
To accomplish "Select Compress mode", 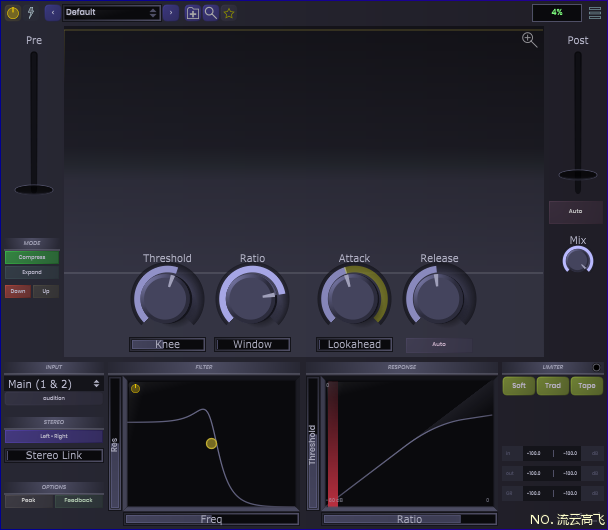I will click(x=32, y=257).
